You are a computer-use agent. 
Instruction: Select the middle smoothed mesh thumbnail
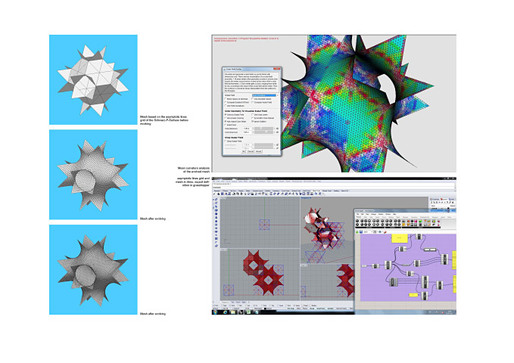(93, 175)
